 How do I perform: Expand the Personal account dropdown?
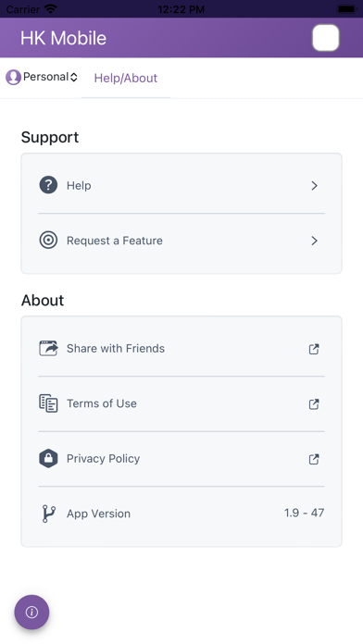tap(42, 77)
